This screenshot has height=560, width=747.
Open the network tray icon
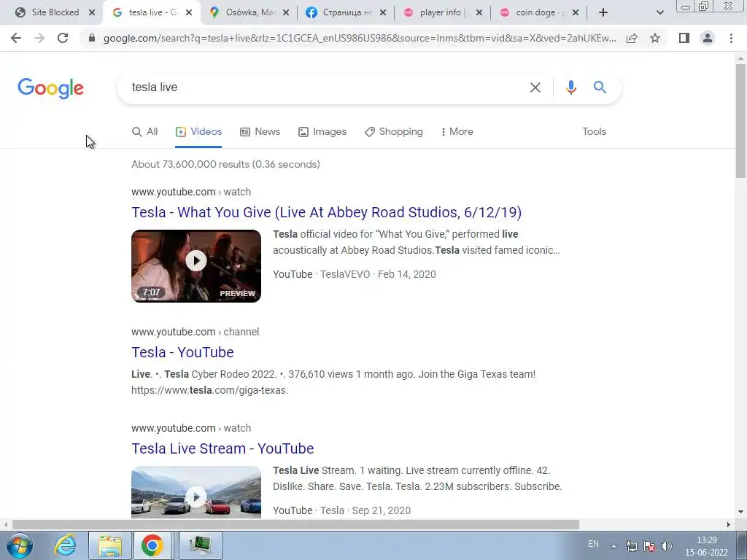pos(632,546)
